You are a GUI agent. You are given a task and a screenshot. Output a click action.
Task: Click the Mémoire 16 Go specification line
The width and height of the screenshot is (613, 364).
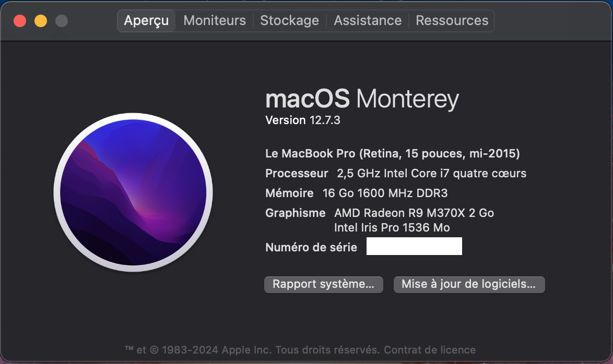pyautogui.click(x=357, y=193)
